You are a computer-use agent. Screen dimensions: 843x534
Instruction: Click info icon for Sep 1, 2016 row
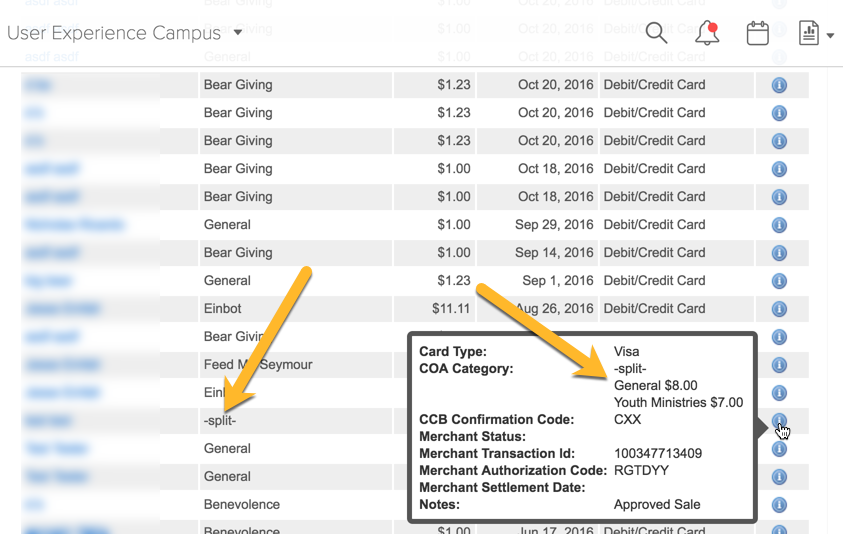point(779,281)
